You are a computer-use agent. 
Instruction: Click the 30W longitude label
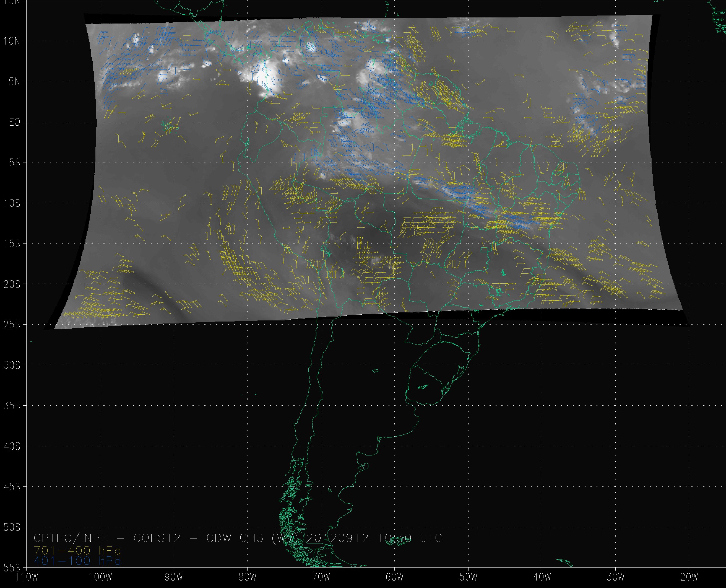pyautogui.click(x=616, y=577)
